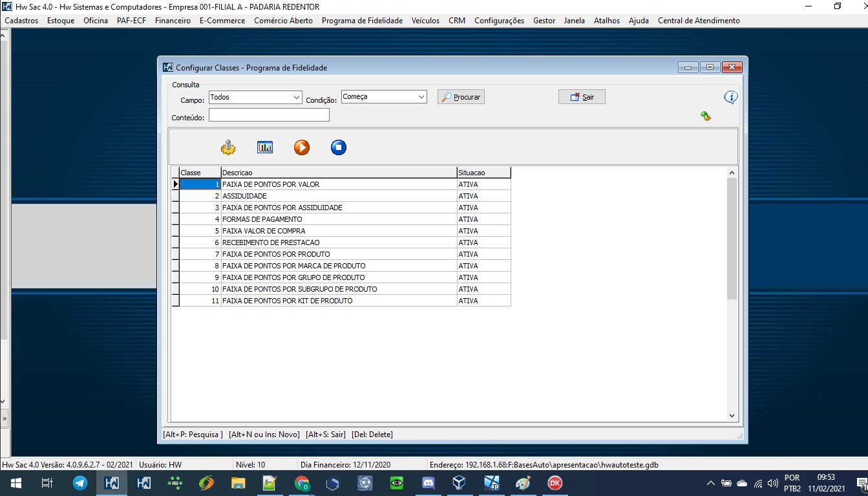868x496 pixels.
Task: Click the blue stop button icon
Action: tap(339, 147)
